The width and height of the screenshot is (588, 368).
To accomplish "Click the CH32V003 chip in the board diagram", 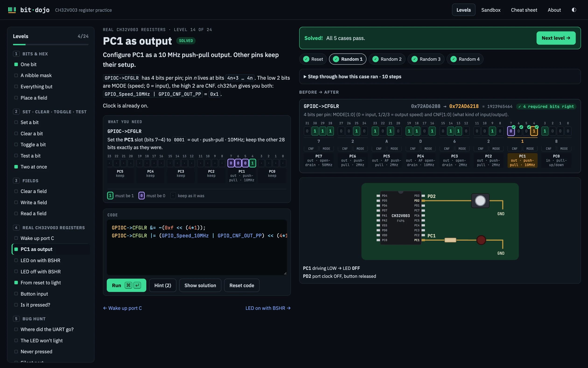I will point(401,218).
